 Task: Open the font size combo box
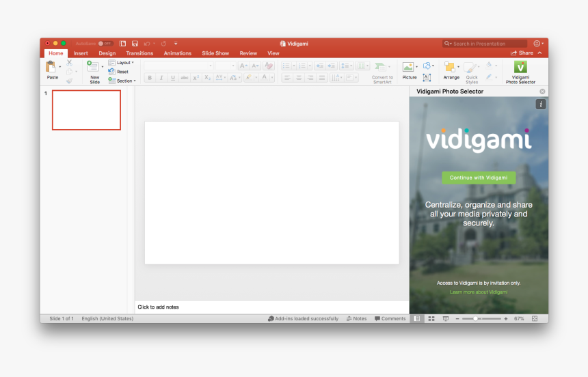[226, 66]
